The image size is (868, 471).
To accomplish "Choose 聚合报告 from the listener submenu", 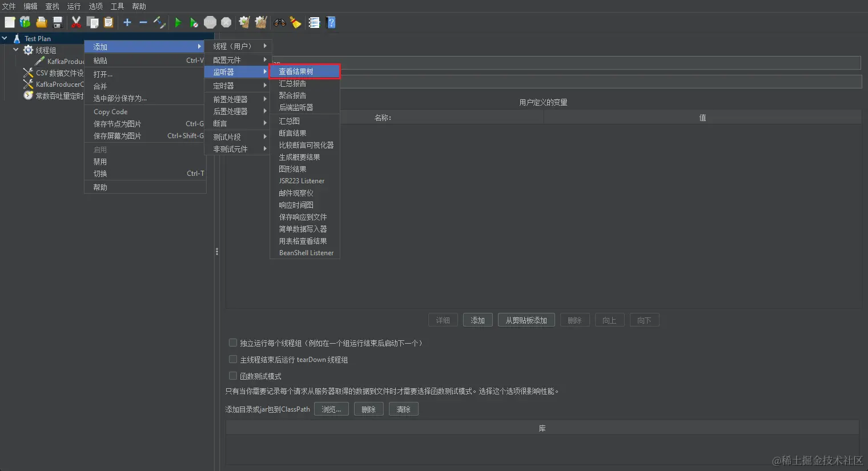I will point(305,95).
